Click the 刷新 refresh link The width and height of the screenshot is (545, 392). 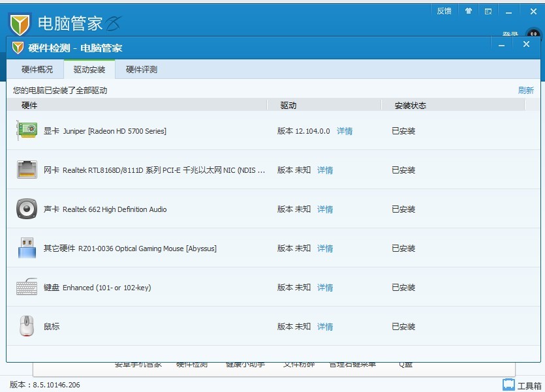pyautogui.click(x=526, y=90)
